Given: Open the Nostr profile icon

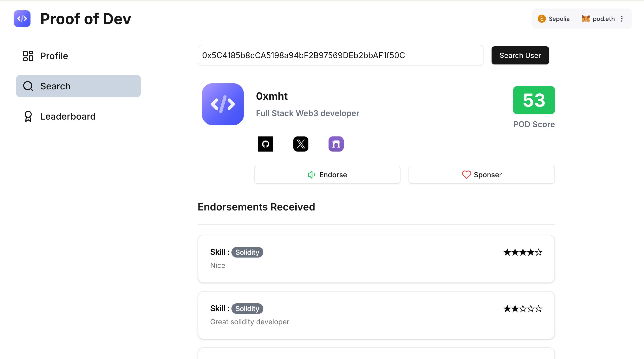Looking at the screenshot, I should [336, 144].
